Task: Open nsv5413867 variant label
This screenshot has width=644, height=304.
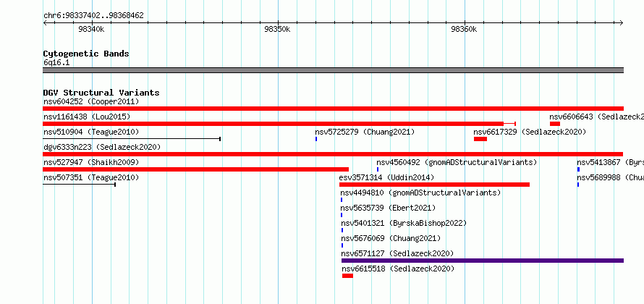Action: coord(610,162)
